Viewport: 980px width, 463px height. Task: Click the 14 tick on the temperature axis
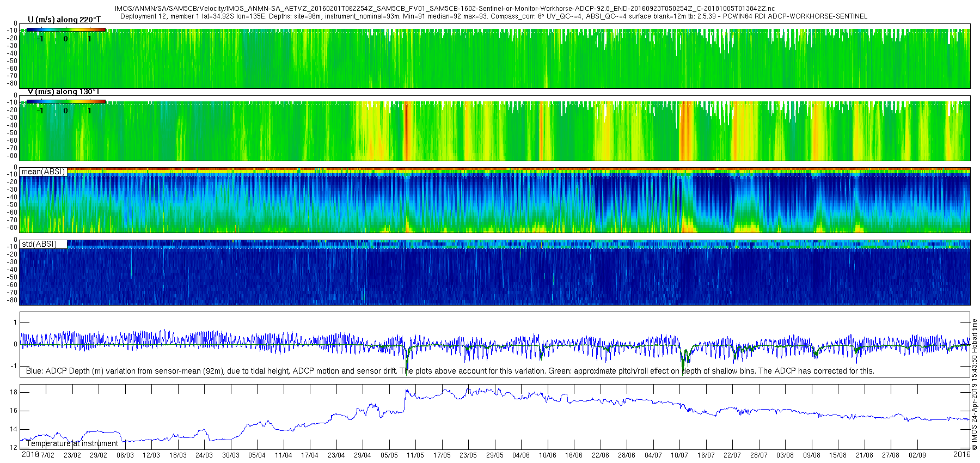[14, 429]
